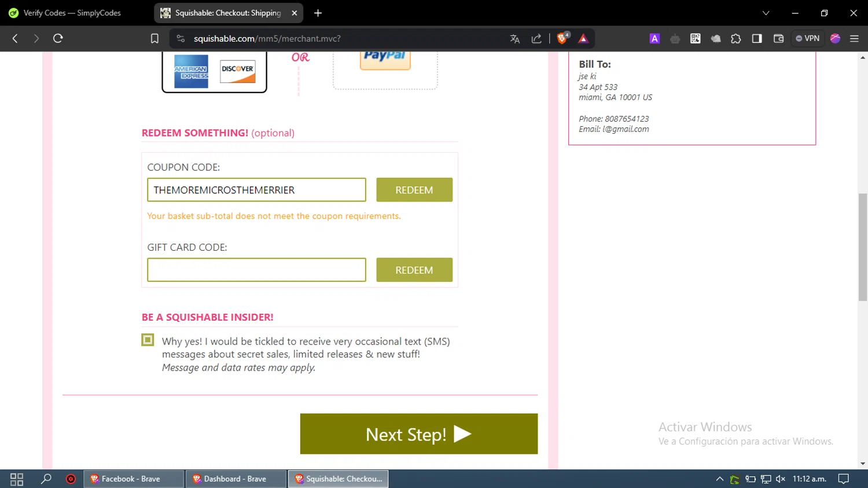Bookmark this page with bookmark icon
This screenshot has height=488, width=868.
coord(155,38)
